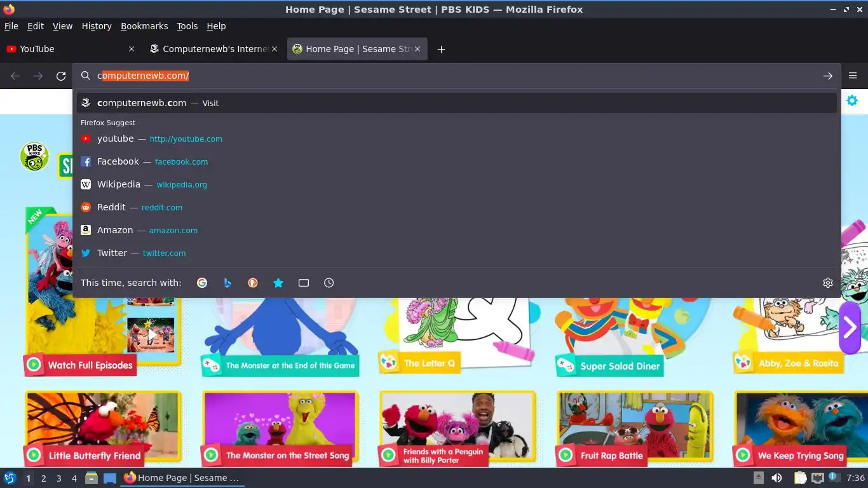Click removable media tray icon
Viewport: 868px width, 488px height.
(x=758, y=478)
